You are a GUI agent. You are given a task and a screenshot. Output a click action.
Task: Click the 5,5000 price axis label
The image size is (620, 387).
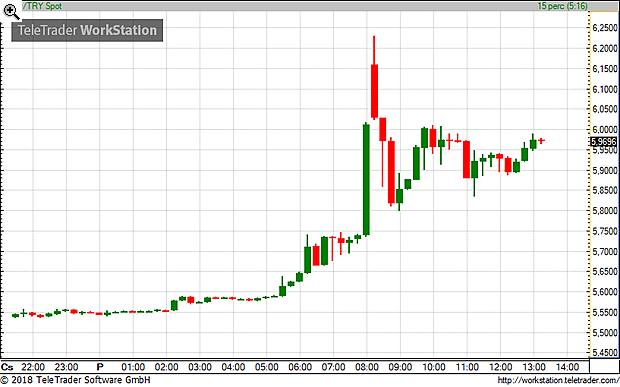click(605, 333)
